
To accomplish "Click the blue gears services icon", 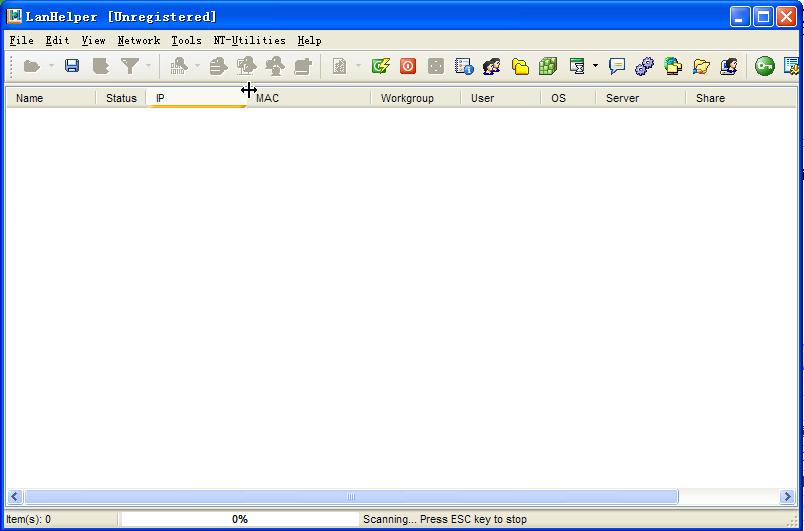I will point(645,66).
